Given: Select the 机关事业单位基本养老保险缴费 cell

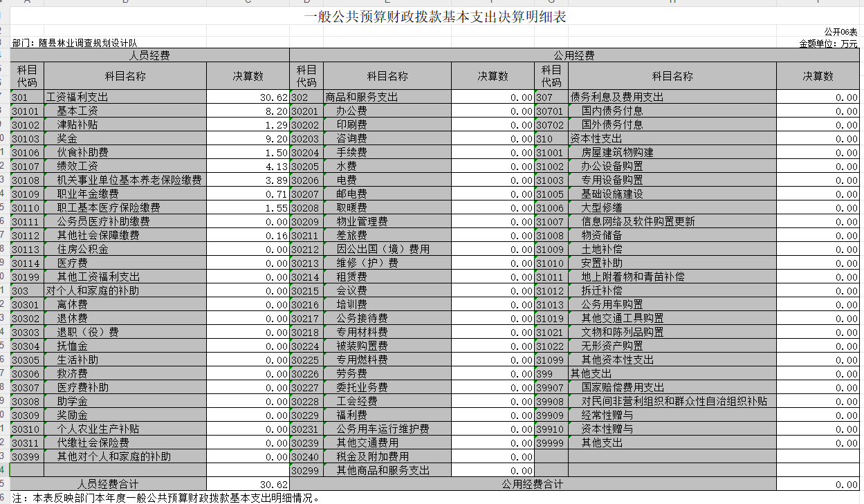Looking at the screenshot, I should pos(125,180).
